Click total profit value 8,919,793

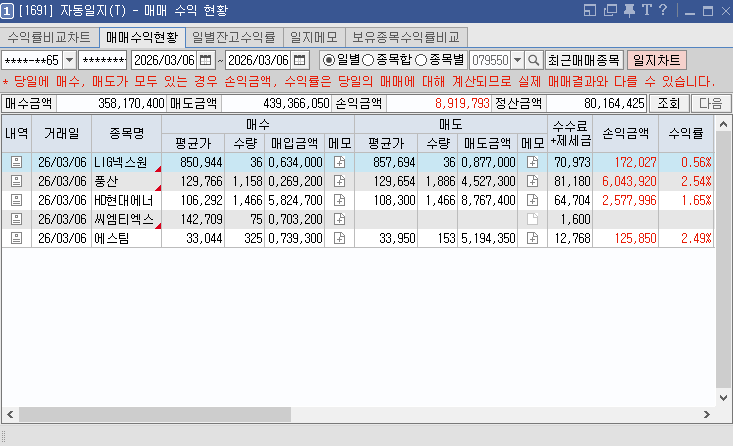click(x=462, y=103)
